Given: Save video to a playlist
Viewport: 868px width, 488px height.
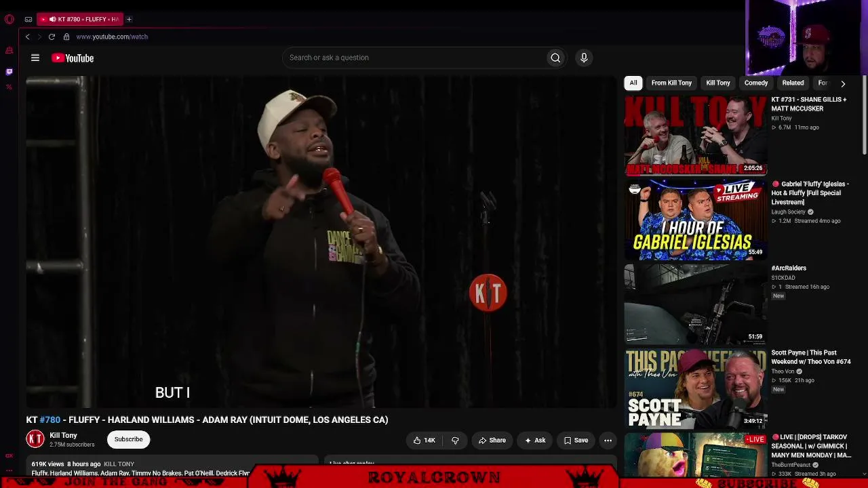Looking at the screenshot, I should click(x=576, y=441).
